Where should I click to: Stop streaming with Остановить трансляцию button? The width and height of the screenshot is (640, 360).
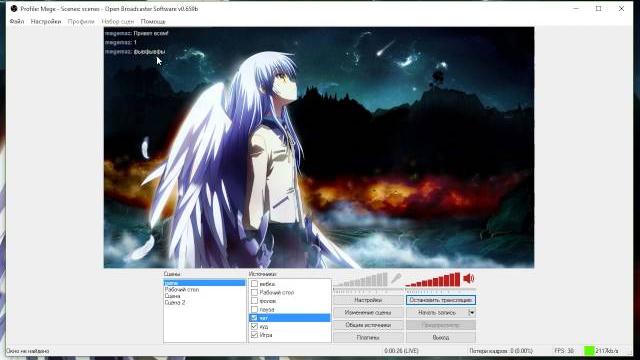tap(441, 300)
